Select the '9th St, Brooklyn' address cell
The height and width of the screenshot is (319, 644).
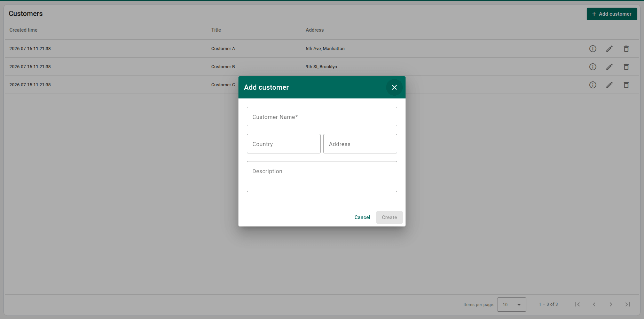tap(321, 67)
